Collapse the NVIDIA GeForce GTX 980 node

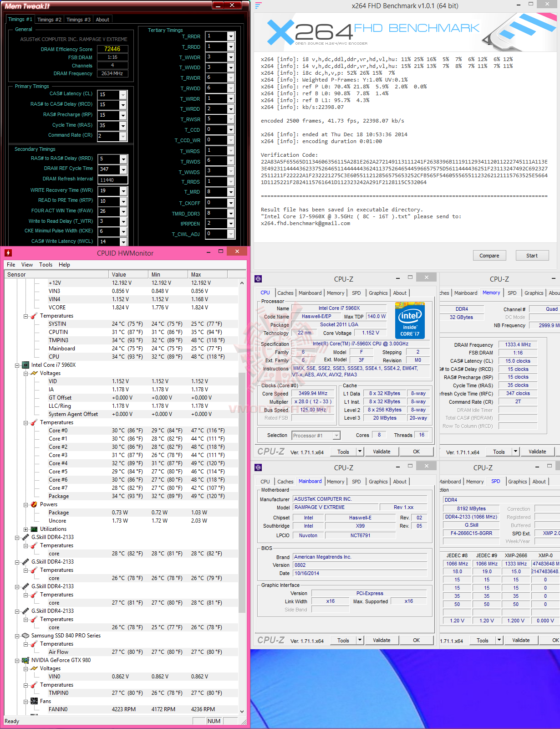[x=17, y=661]
